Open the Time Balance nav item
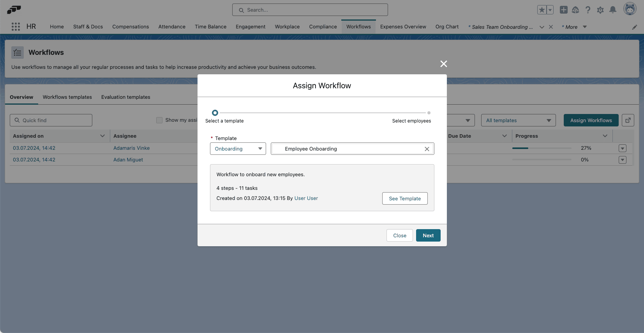644x333 pixels. click(211, 27)
